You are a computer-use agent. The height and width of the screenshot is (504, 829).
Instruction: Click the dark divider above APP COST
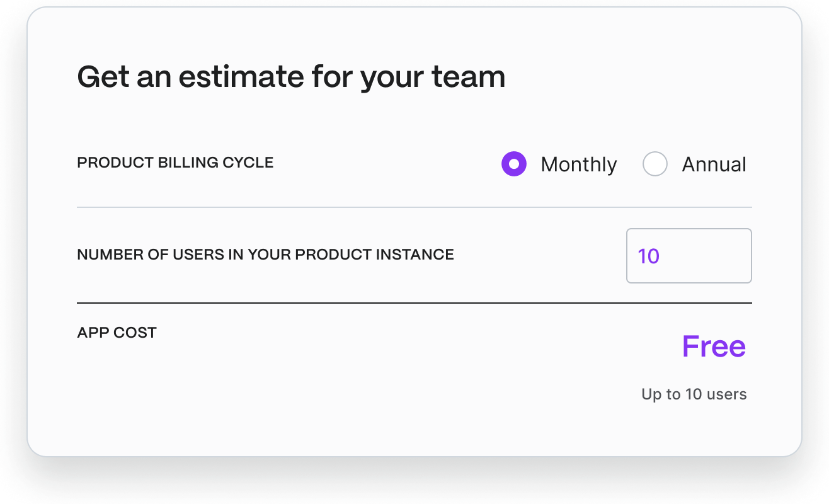tap(414, 303)
